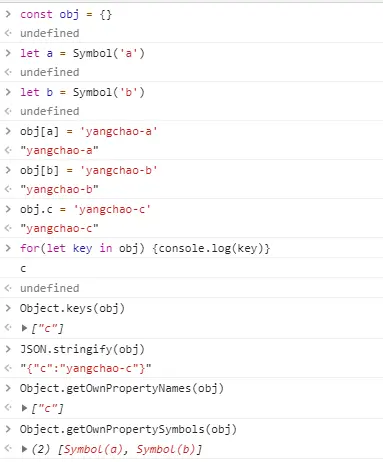Click the Symbol(a) entry in the result

click(x=93, y=449)
